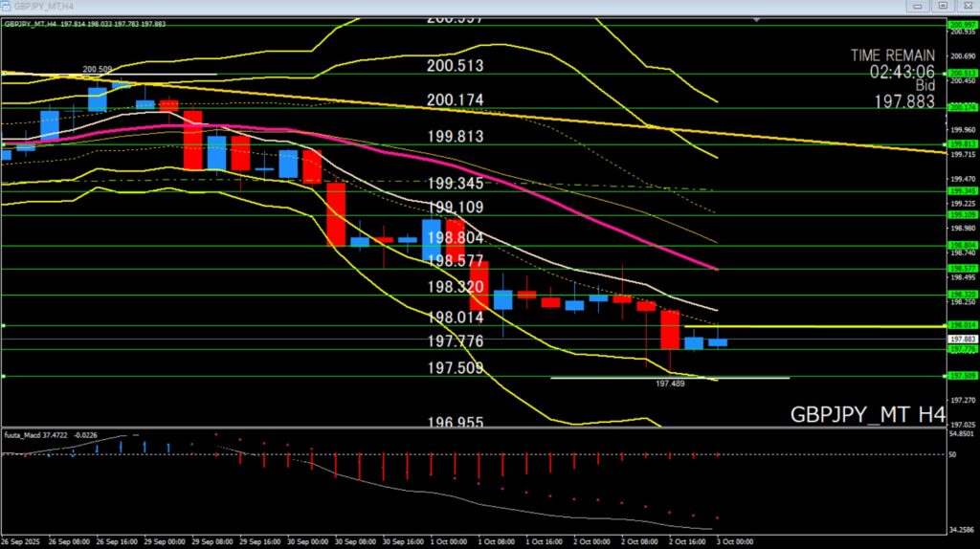Select the 200.174 horizontal level label
980x549 pixels.
pos(455,100)
